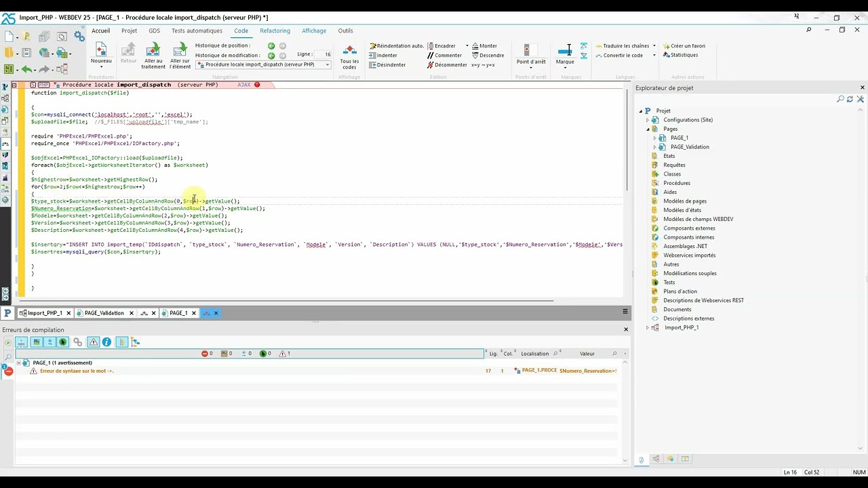Click the Aller sur l'élément icon
The width and height of the screenshot is (868, 488).
(x=180, y=49)
